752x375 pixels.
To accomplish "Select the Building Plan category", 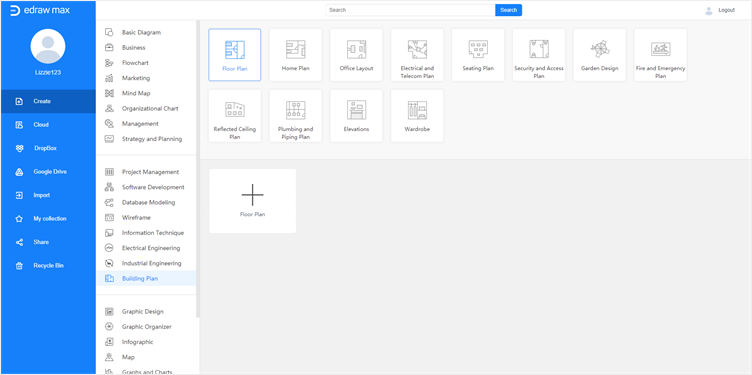I will pos(146,279).
